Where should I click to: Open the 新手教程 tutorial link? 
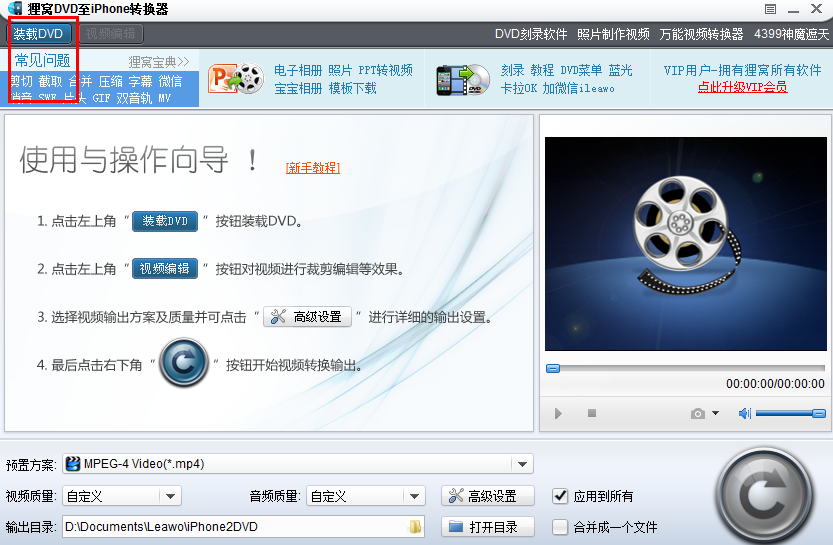(x=313, y=168)
